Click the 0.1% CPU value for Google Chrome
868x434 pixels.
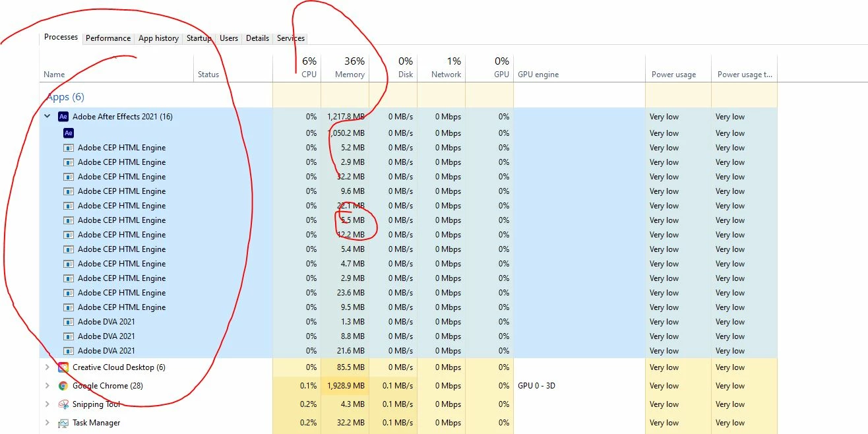tap(308, 386)
